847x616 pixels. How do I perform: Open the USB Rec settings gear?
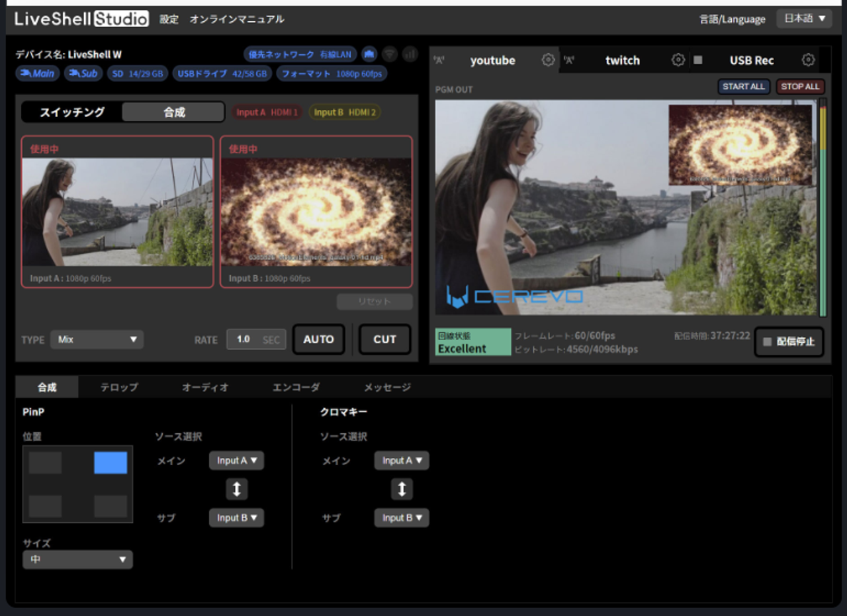(808, 60)
